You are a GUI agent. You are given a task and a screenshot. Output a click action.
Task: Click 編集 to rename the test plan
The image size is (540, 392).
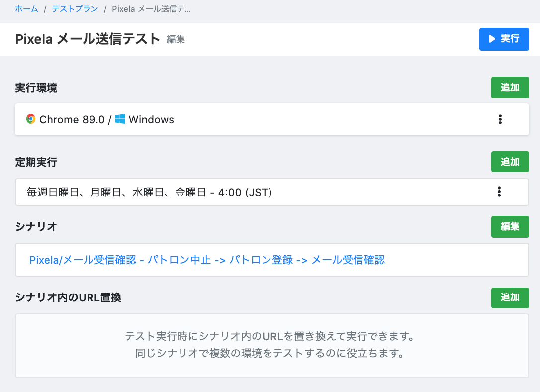pyautogui.click(x=177, y=40)
